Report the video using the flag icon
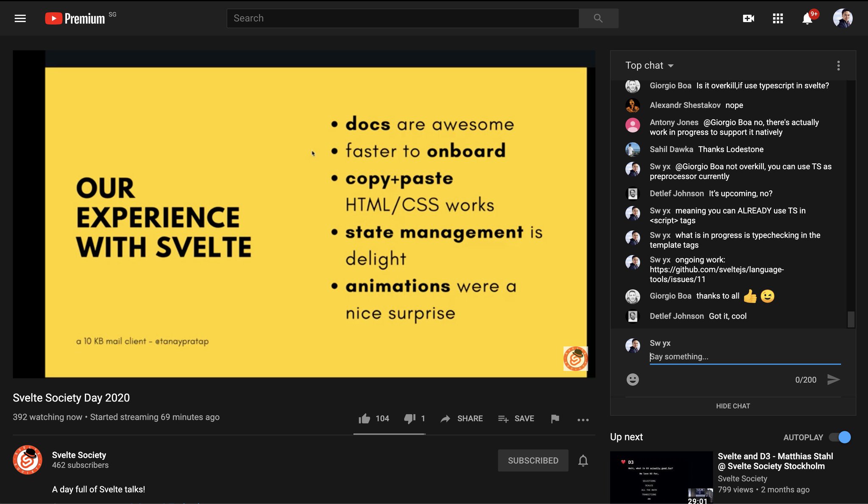The image size is (868, 504). pos(555,419)
